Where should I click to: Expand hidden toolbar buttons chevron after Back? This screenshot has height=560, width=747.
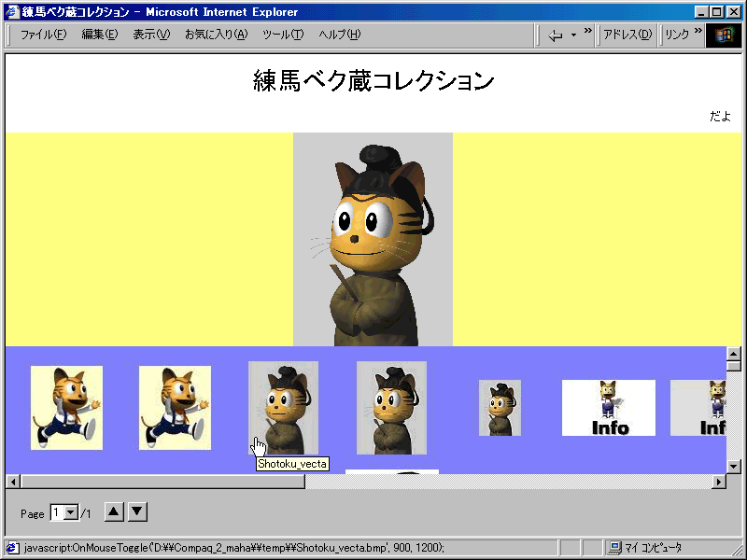point(588,31)
